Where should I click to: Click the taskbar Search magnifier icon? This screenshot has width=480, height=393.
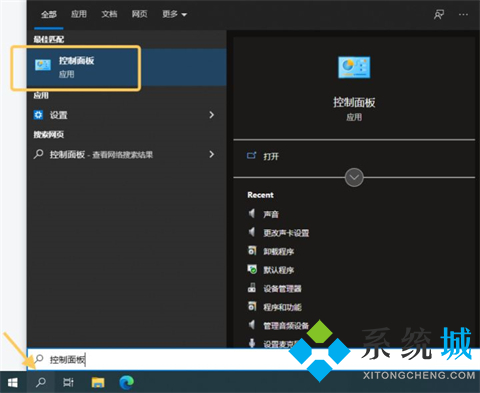[41, 382]
